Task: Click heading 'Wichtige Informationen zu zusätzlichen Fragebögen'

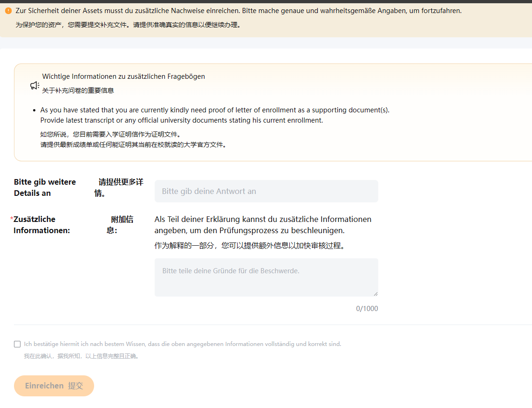Action: click(x=123, y=76)
